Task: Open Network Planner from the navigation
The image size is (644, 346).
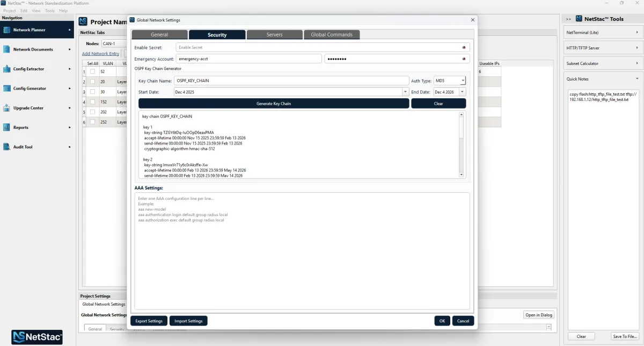Action: click(x=36, y=30)
